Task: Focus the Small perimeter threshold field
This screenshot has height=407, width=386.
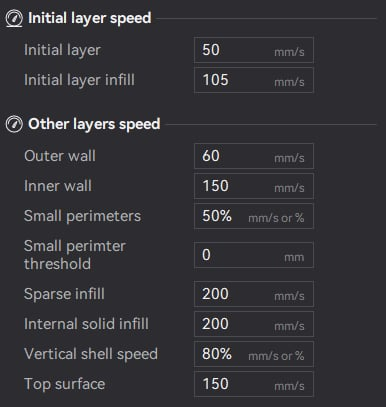Action: (254, 255)
